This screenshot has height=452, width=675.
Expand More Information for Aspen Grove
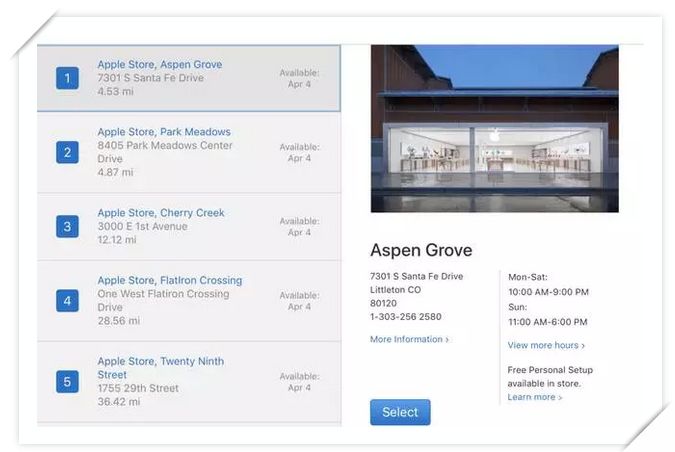click(409, 340)
